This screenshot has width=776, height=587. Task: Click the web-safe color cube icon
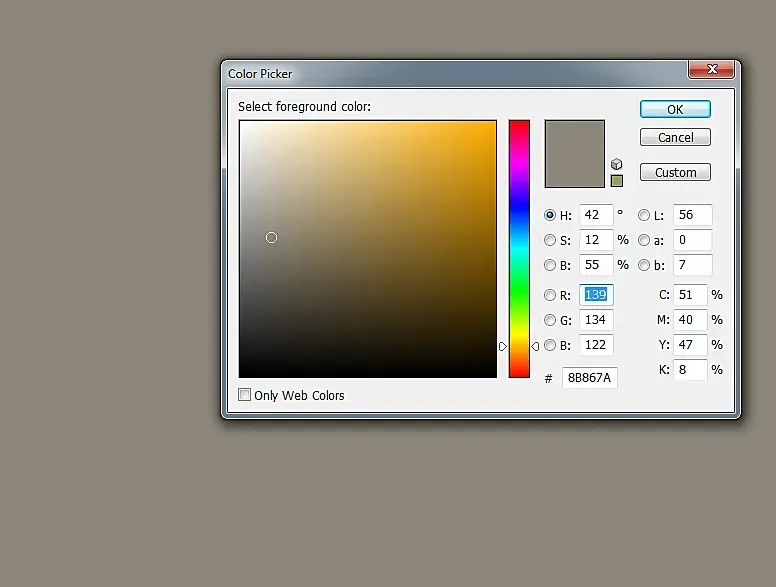point(616,164)
